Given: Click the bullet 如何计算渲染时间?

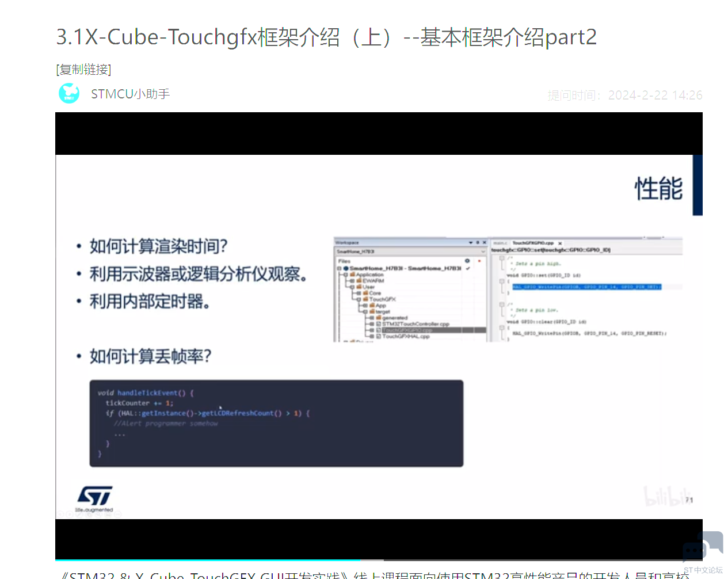Looking at the screenshot, I should click(x=158, y=246).
